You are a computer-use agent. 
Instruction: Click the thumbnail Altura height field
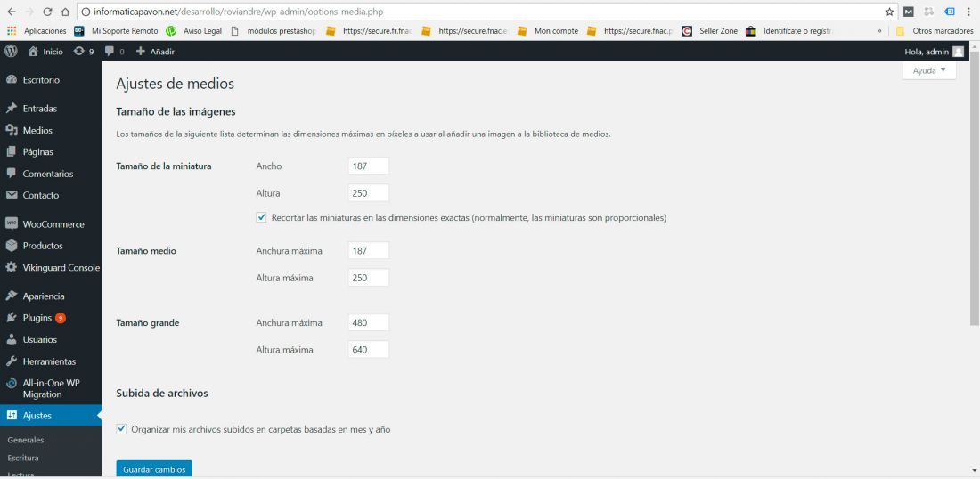tap(368, 193)
